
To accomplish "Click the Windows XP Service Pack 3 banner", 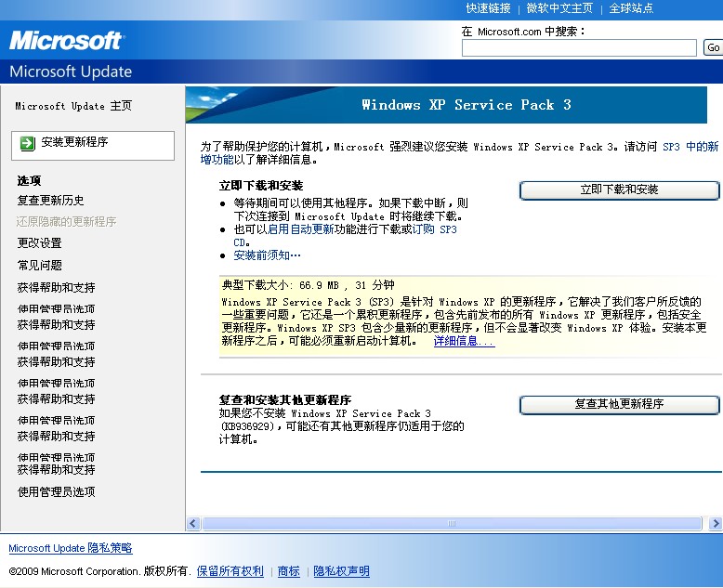I will tap(446, 105).
